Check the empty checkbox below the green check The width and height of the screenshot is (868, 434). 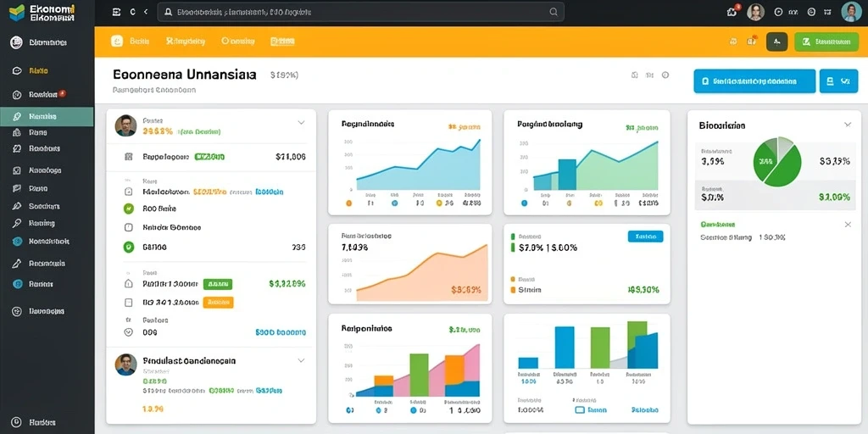click(x=129, y=227)
